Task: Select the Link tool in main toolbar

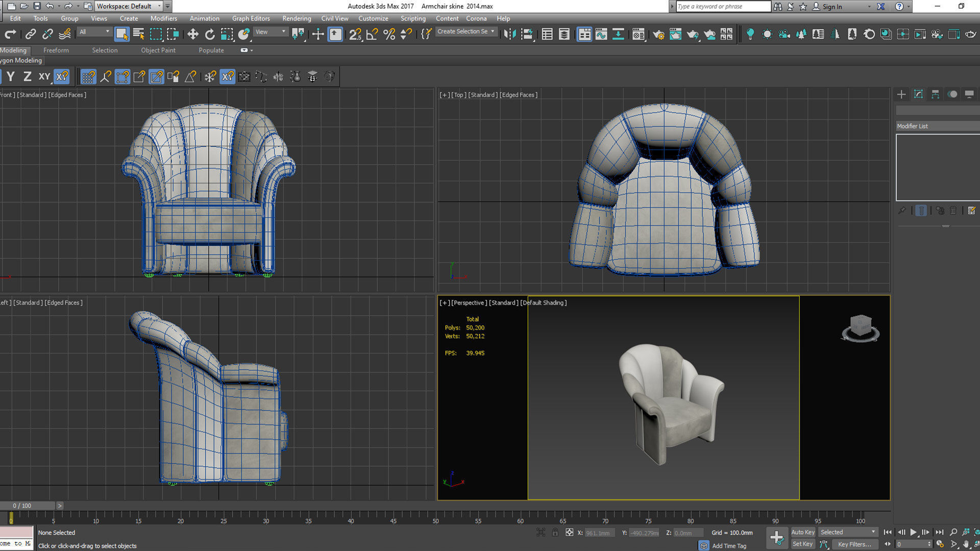Action: (x=31, y=34)
